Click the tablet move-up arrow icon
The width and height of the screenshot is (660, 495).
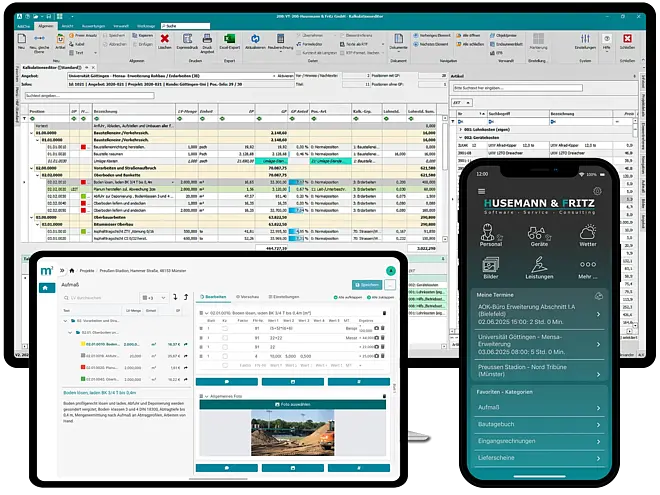[186, 297]
